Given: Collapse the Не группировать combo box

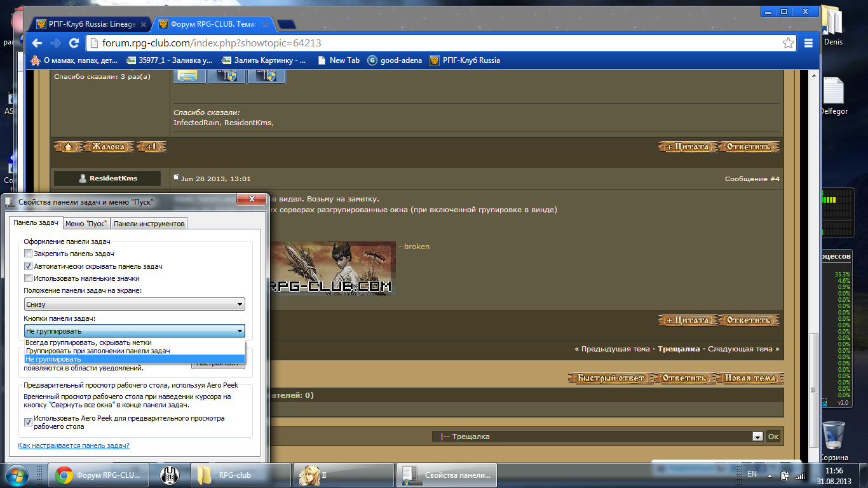Looking at the screenshot, I should [135, 330].
